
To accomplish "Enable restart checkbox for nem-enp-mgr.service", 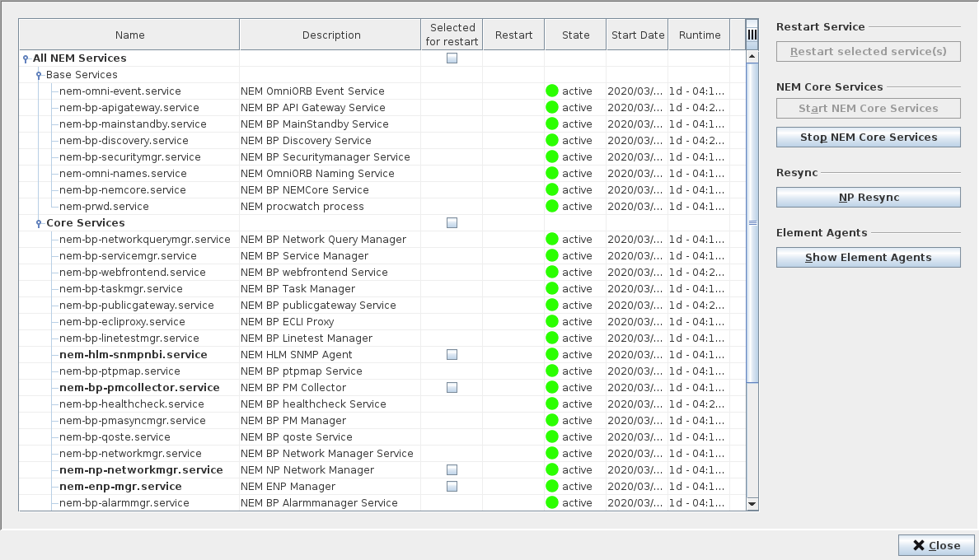I will click(452, 487).
